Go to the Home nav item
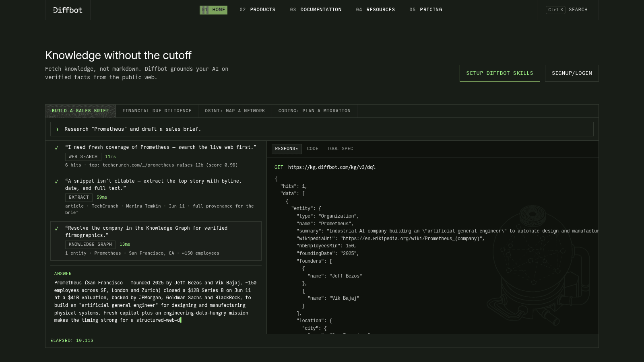 tap(213, 10)
